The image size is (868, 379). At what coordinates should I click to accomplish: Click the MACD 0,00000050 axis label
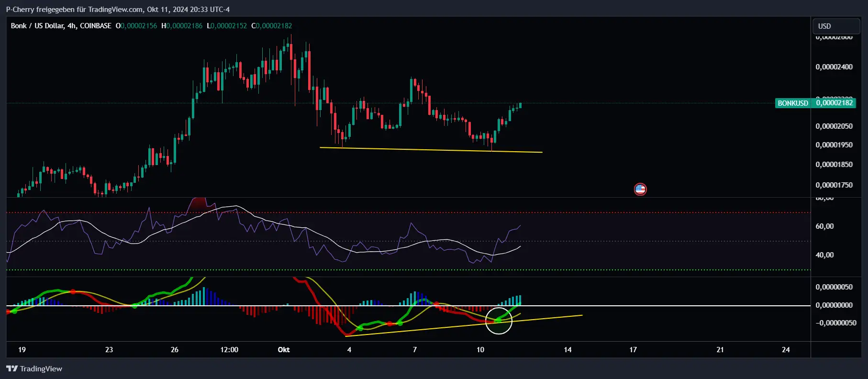(834, 287)
